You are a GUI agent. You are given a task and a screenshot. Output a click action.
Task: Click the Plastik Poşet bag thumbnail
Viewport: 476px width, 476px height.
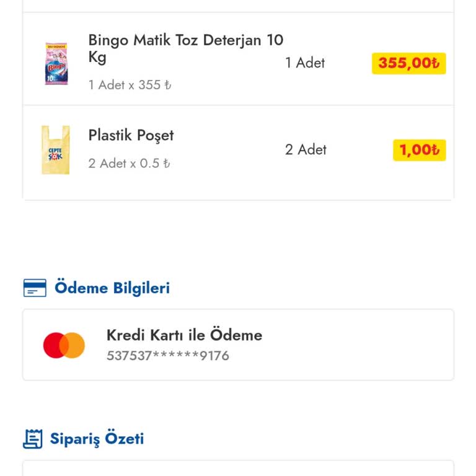(x=56, y=150)
